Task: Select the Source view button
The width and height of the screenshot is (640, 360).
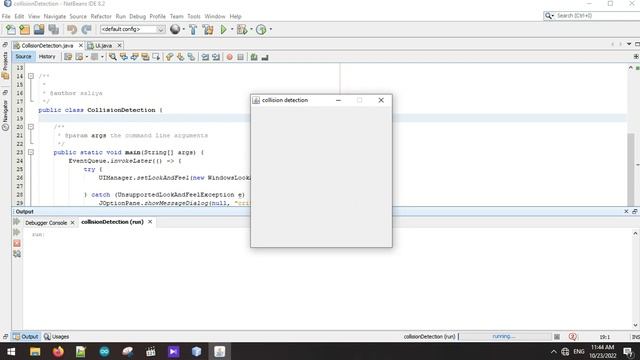Action: (x=23, y=57)
